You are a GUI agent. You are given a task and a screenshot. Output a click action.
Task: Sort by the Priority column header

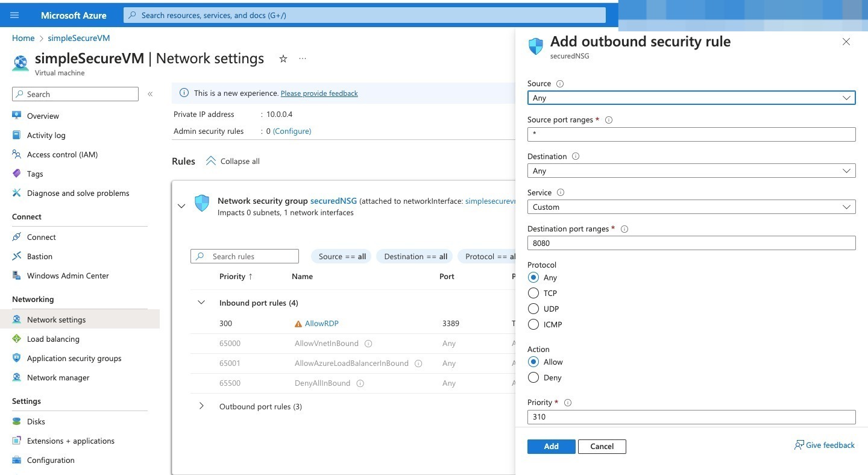click(x=236, y=276)
